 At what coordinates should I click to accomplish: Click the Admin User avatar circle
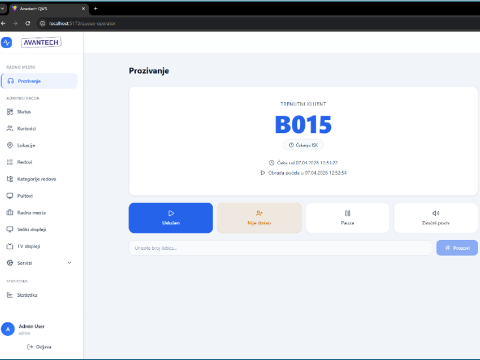[8, 329]
